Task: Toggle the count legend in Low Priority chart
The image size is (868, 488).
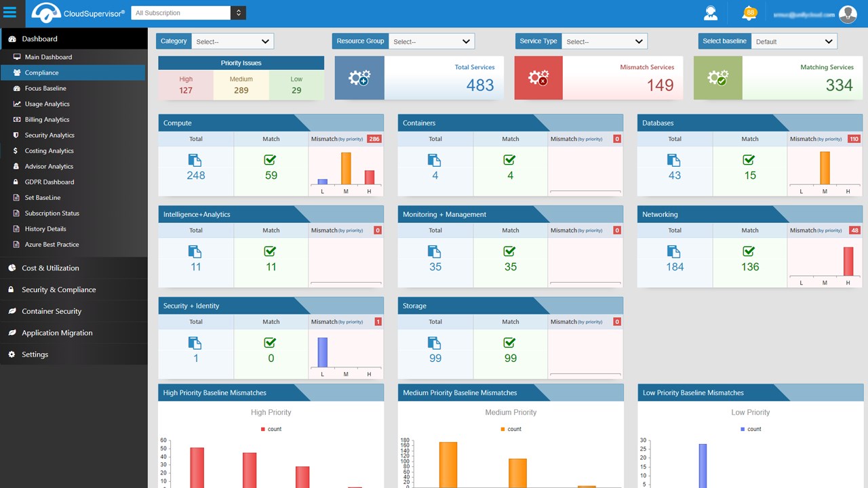Action: pyautogui.click(x=751, y=429)
